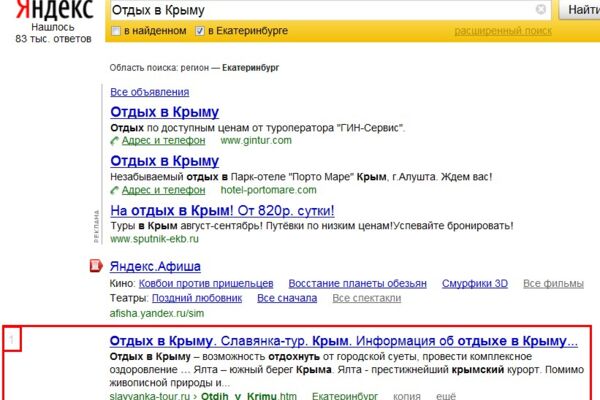Click the 'Нашлось 83 тыс. ответов' text
Image resolution: width=600 pixels, height=400 pixels.
tap(54, 33)
